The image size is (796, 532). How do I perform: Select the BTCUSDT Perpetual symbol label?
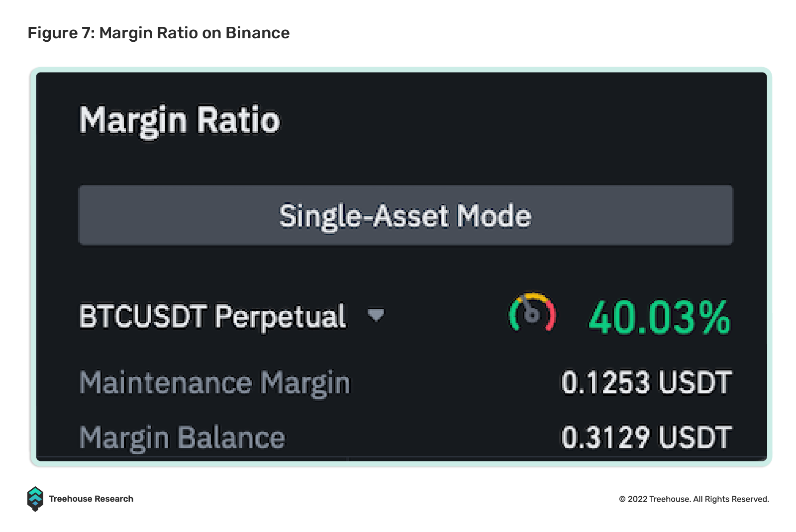212,317
